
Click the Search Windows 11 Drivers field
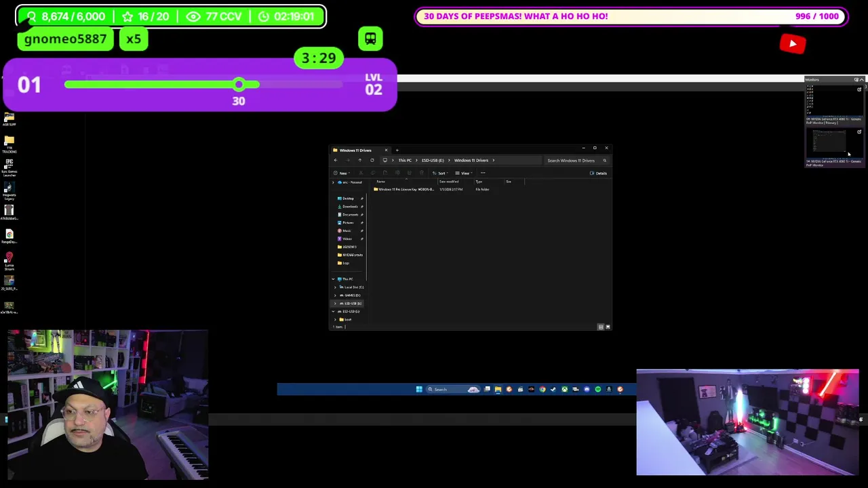click(576, 161)
